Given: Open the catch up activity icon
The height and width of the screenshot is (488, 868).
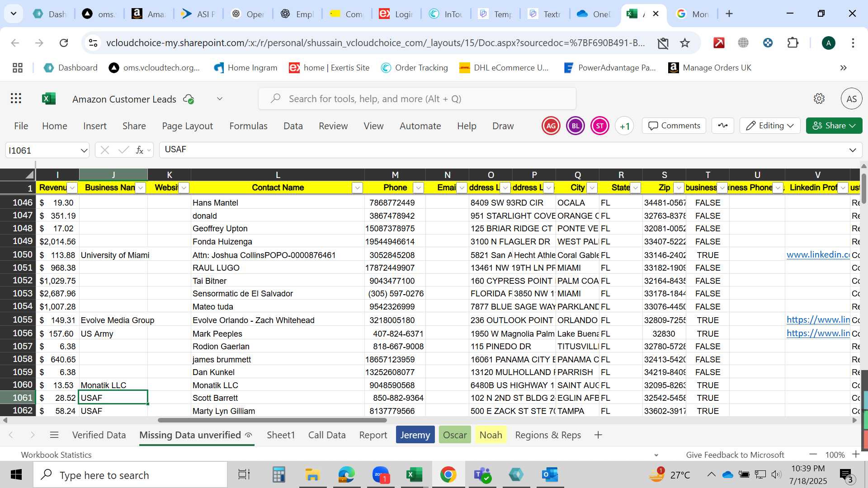Looking at the screenshot, I should pyautogui.click(x=723, y=126).
